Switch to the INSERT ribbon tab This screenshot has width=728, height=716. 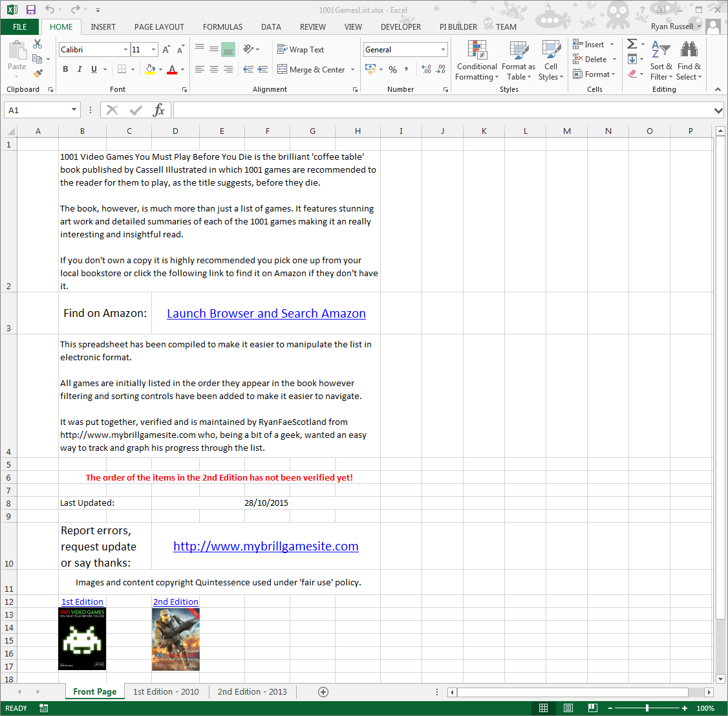coord(103,27)
